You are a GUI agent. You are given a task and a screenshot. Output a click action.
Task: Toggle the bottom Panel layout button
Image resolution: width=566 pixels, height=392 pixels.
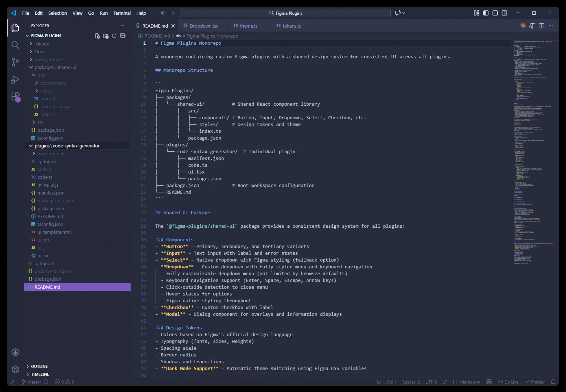[495, 13]
